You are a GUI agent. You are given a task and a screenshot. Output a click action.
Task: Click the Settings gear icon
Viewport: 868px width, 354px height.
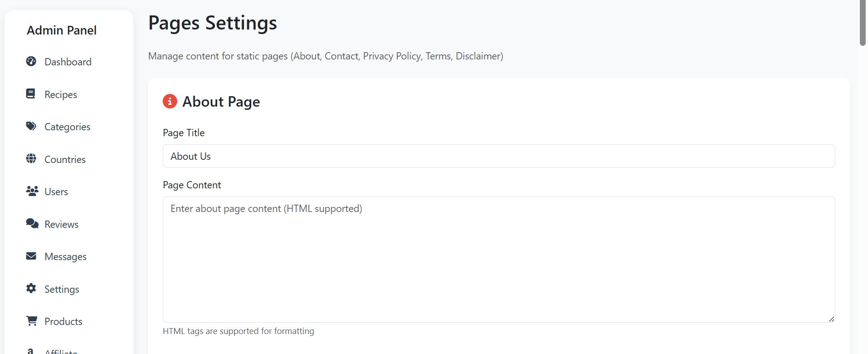[31, 288]
